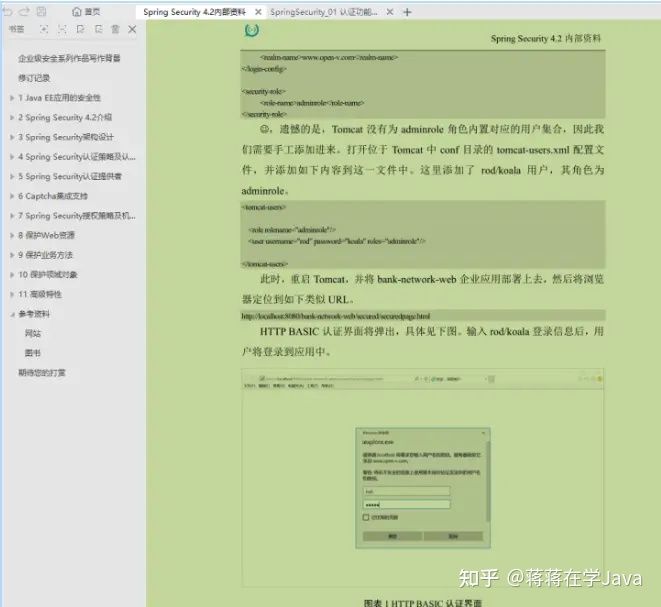This screenshot has height=607, width=661.
Task: Expand all bookmarks icon in 书签 panel
Action: click(44, 29)
